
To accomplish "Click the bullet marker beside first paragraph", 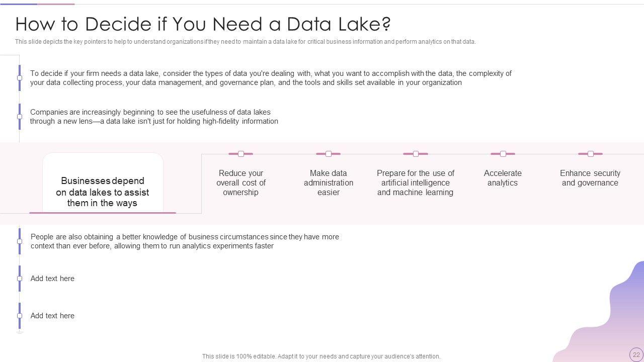I will [x=20, y=78].
